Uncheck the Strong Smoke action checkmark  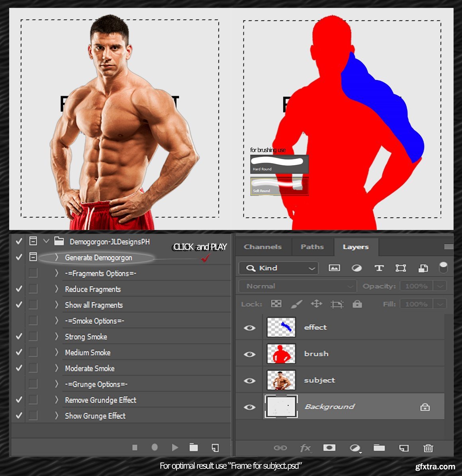19,337
